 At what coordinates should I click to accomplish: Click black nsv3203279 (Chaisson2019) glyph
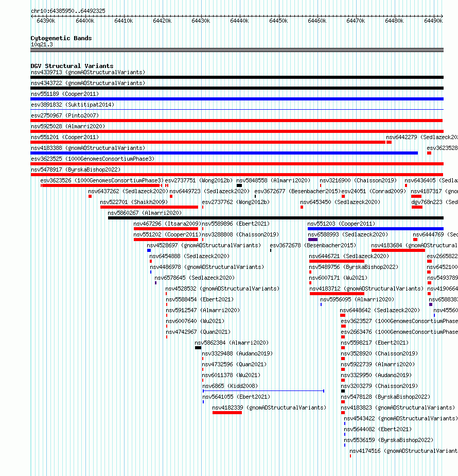click(343, 391)
